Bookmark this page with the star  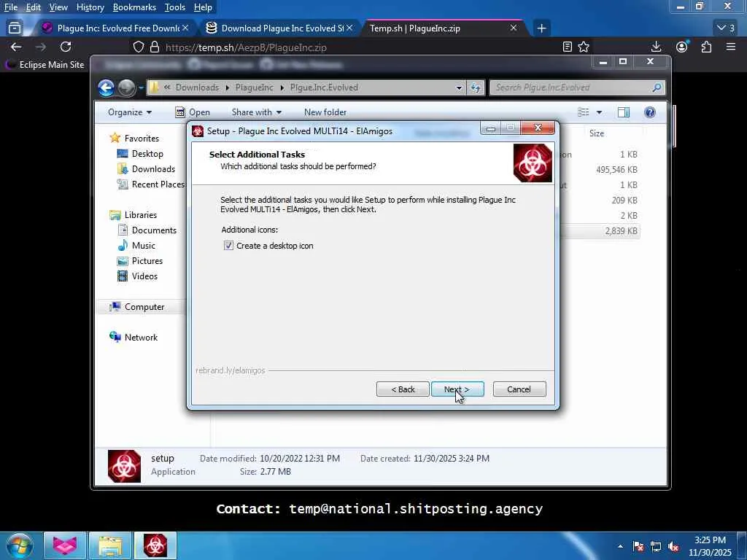(584, 47)
